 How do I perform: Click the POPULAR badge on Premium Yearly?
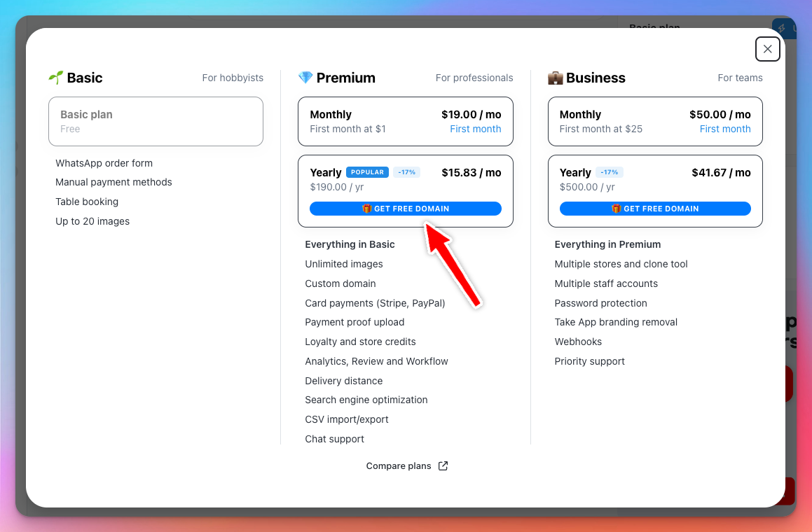tap(367, 172)
